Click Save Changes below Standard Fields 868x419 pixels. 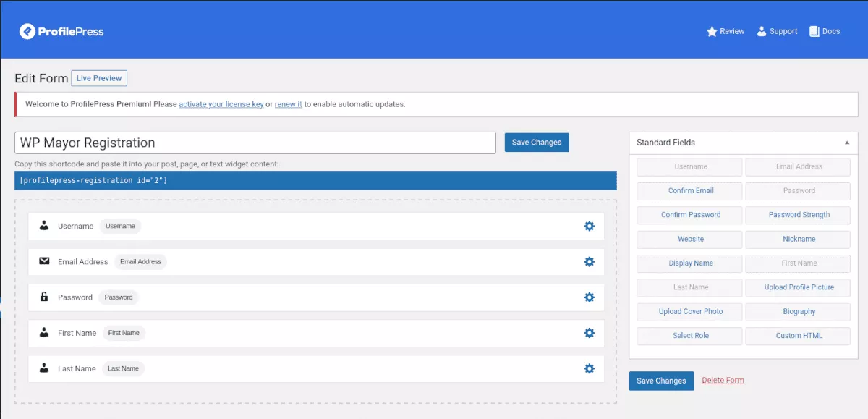(661, 381)
